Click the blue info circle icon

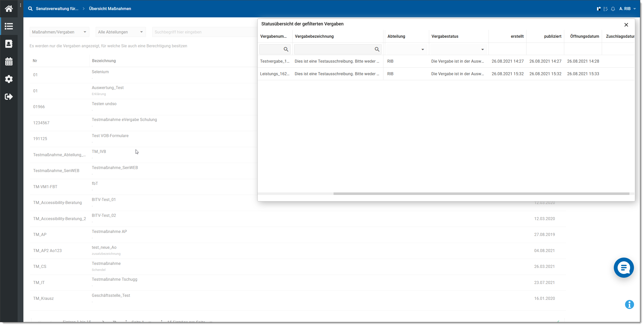coord(629,304)
